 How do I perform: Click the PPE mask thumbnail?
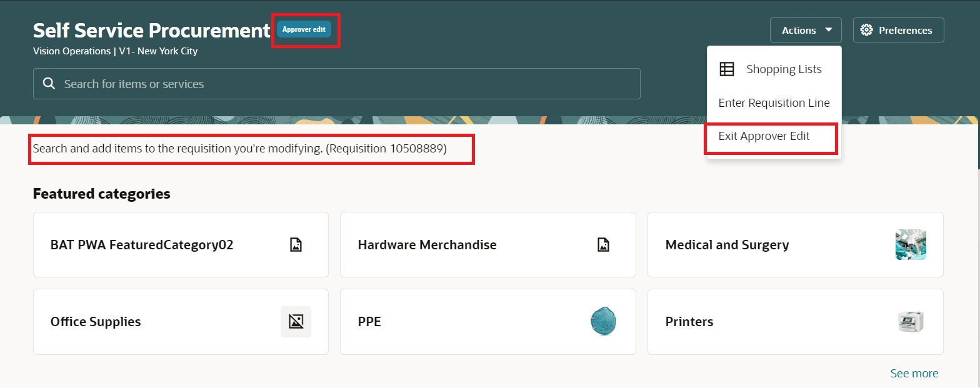603,322
